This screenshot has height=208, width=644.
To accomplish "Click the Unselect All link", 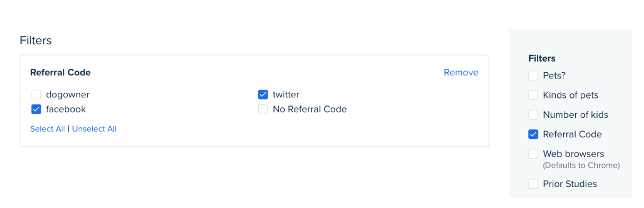I will pos(94,129).
